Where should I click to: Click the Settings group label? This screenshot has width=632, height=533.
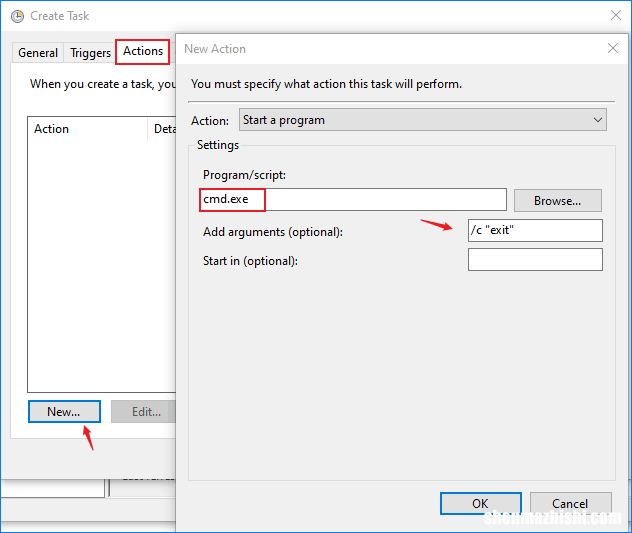(x=218, y=145)
